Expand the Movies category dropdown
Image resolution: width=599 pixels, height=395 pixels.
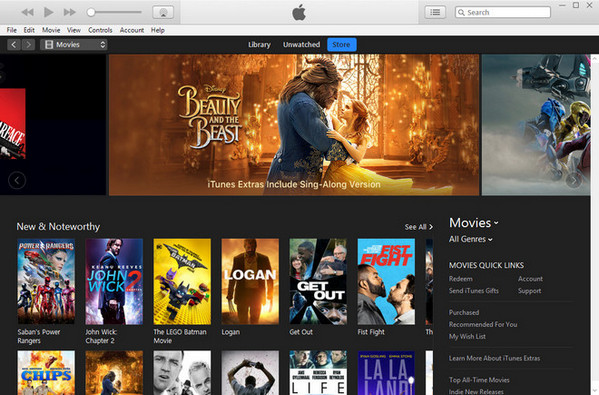pyautogui.click(x=474, y=223)
